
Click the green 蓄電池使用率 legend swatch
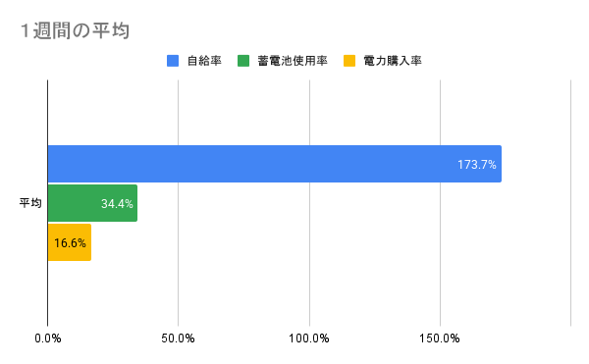pos(243,61)
